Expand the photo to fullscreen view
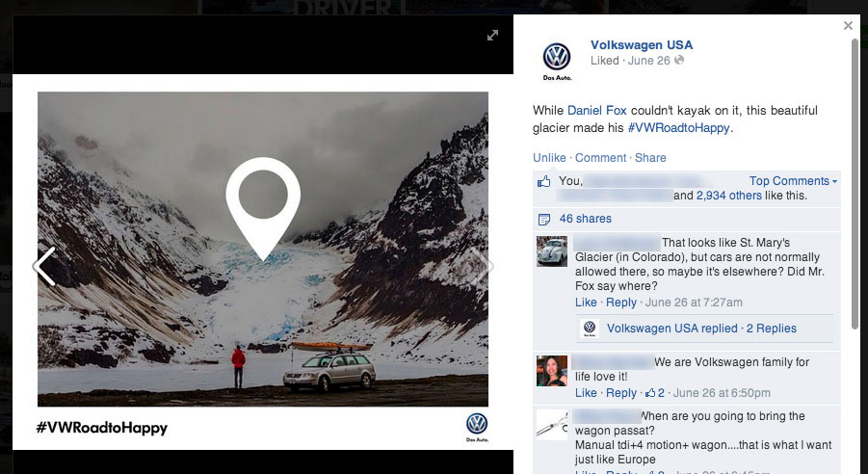This screenshot has height=474, width=868. point(492,36)
